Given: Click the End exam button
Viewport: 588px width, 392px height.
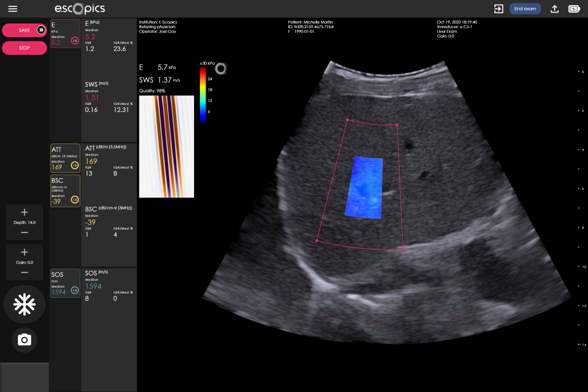Looking at the screenshot, I should coord(525,9).
